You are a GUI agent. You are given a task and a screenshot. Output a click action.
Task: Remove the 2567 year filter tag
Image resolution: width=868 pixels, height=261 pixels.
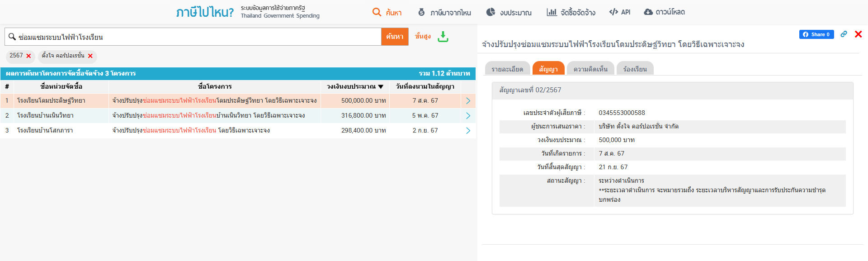click(28, 56)
